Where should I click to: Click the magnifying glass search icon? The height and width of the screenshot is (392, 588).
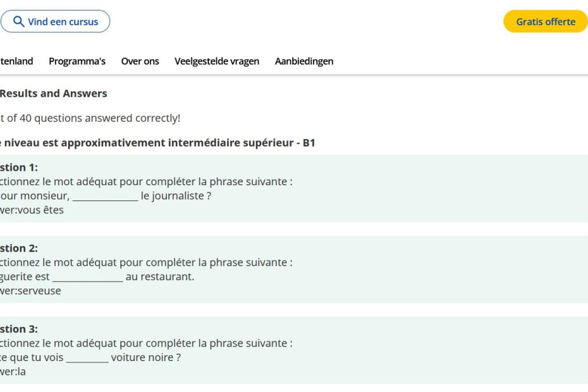pyautogui.click(x=18, y=21)
